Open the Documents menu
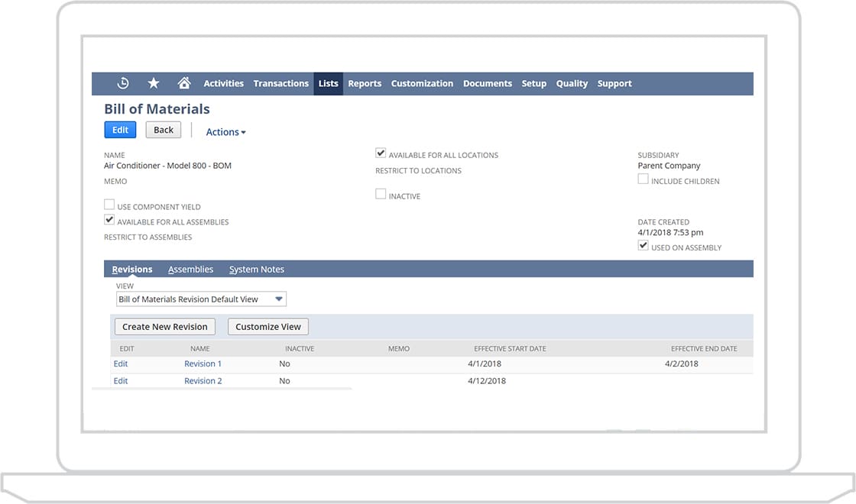Image resolution: width=856 pixels, height=504 pixels. point(488,83)
